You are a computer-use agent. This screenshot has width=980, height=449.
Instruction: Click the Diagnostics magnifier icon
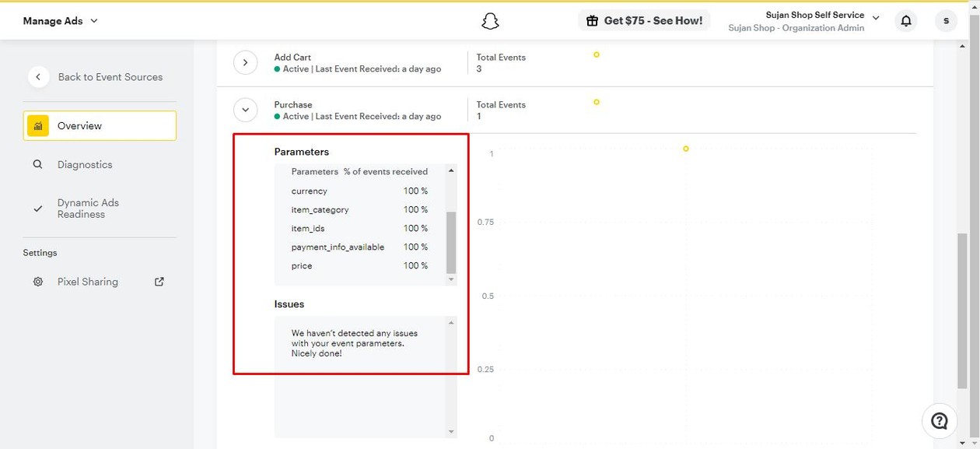click(x=37, y=164)
